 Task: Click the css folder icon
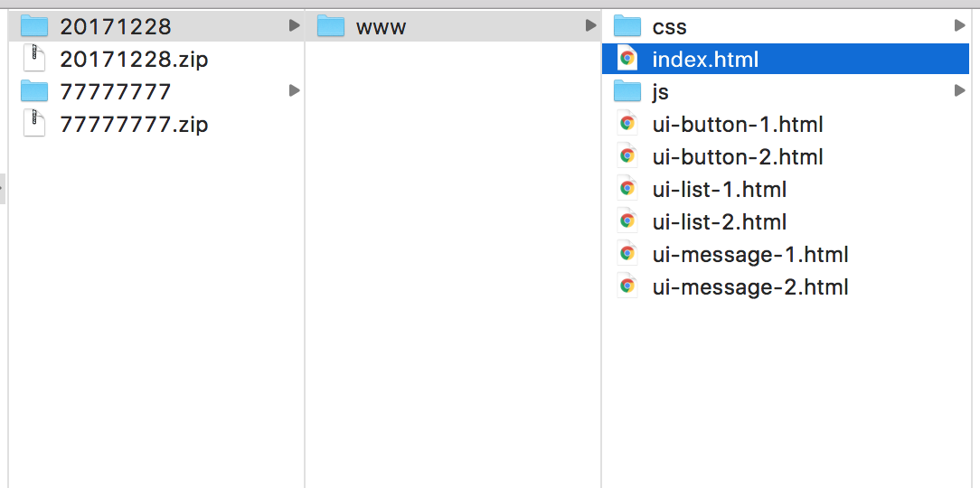[x=627, y=26]
